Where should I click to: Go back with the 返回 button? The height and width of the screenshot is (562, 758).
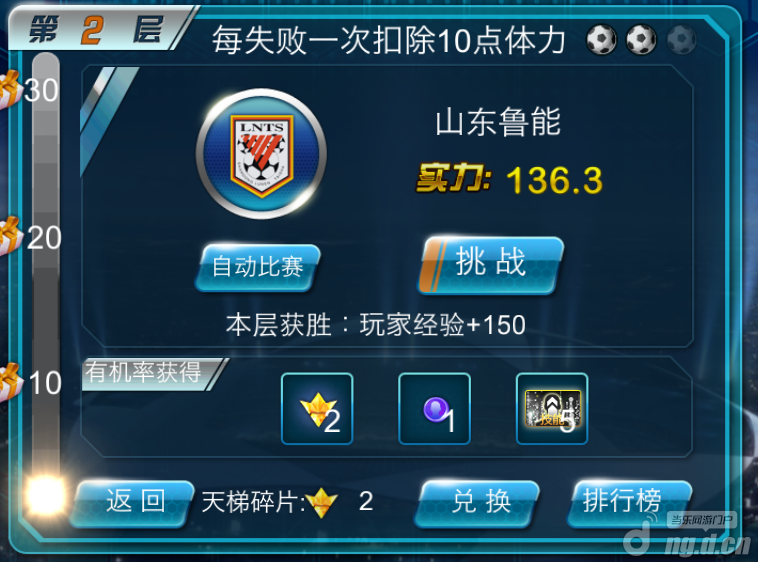click(x=132, y=503)
